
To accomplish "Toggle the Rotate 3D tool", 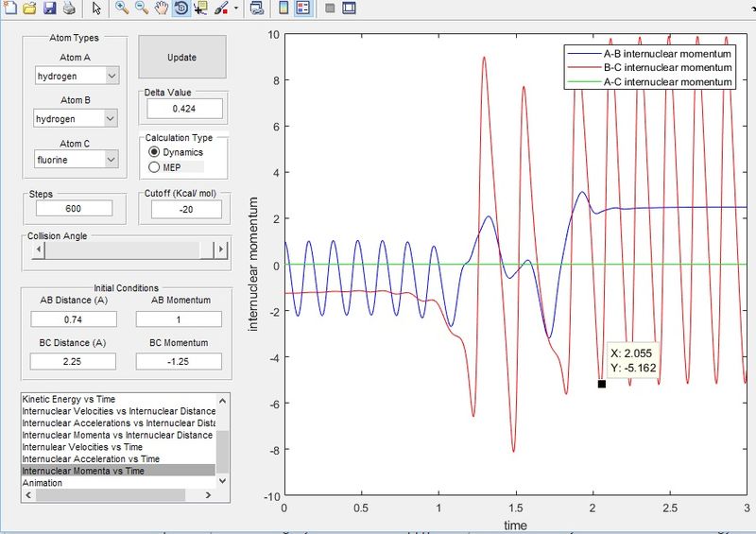I will pyautogui.click(x=180, y=8).
